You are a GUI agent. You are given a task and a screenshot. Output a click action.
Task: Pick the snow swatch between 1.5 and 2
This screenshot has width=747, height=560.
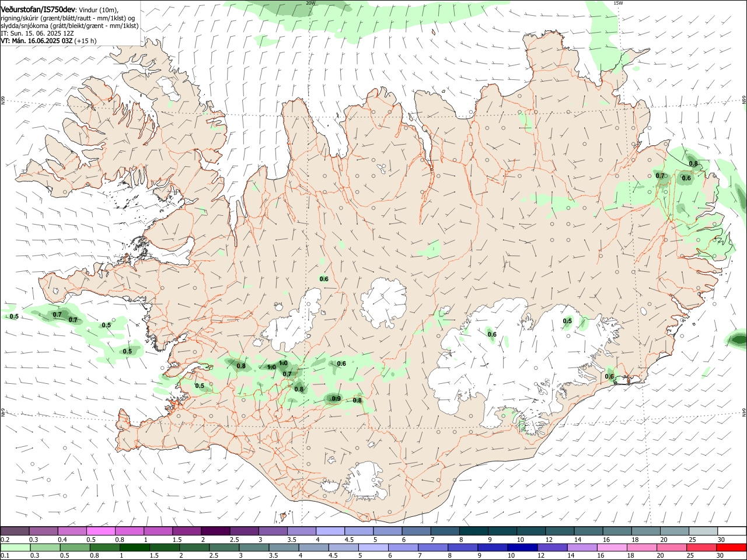tap(187, 531)
